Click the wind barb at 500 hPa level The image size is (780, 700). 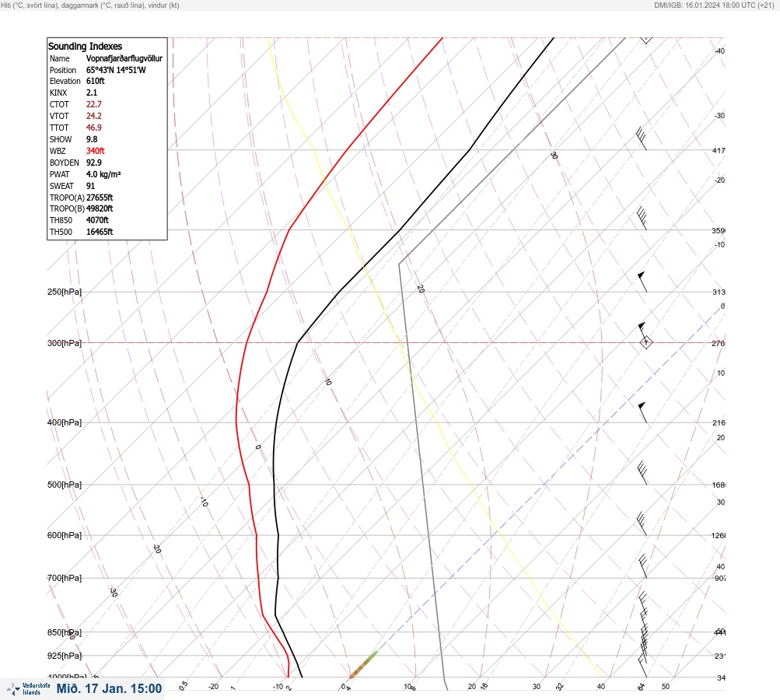pyautogui.click(x=642, y=473)
